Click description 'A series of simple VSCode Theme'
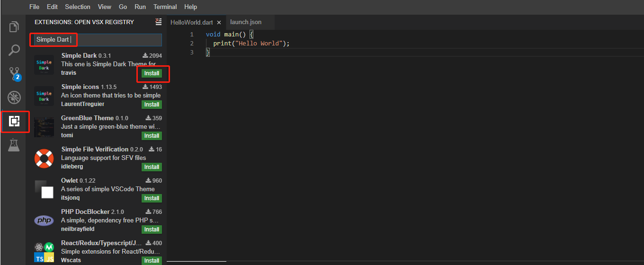 pyautogui.click(x=108, y=189)
